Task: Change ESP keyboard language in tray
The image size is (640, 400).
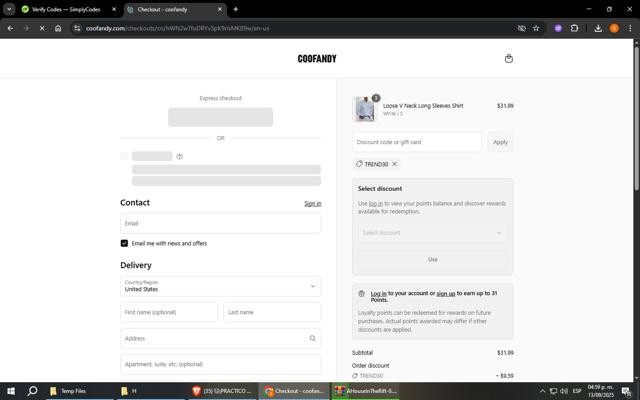Action: pos(576,391)
